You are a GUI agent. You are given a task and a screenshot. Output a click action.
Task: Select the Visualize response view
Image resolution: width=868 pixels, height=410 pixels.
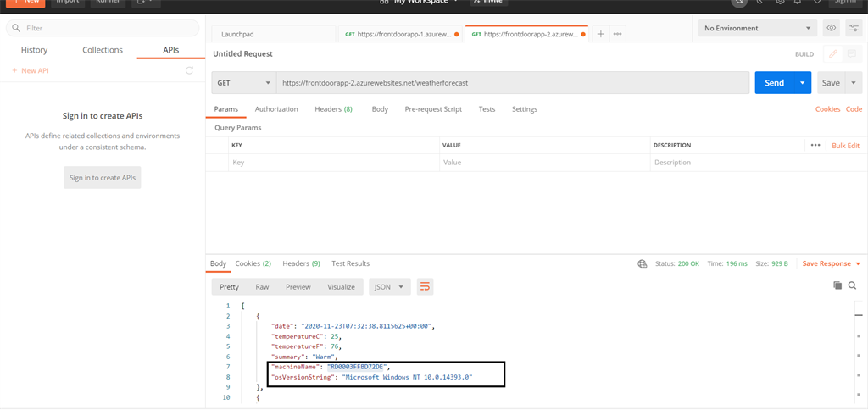[x=341, y=286]
